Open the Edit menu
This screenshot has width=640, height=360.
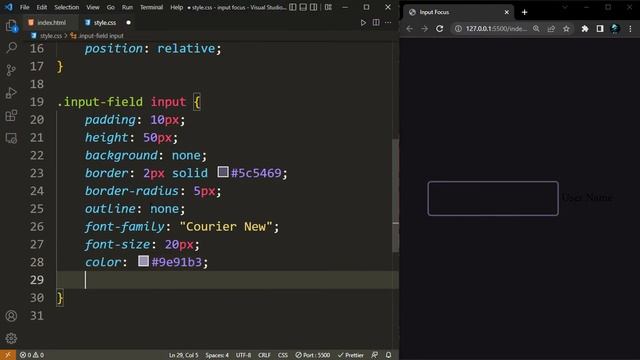click(42, 7)
